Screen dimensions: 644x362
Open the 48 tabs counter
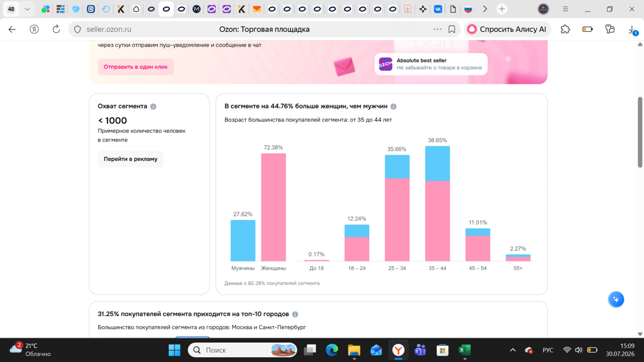pyautogui.click(x=11, y=9)
